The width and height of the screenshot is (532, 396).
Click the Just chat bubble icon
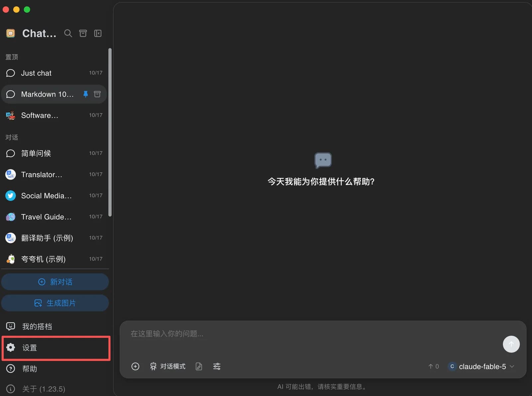coord(11,73)
